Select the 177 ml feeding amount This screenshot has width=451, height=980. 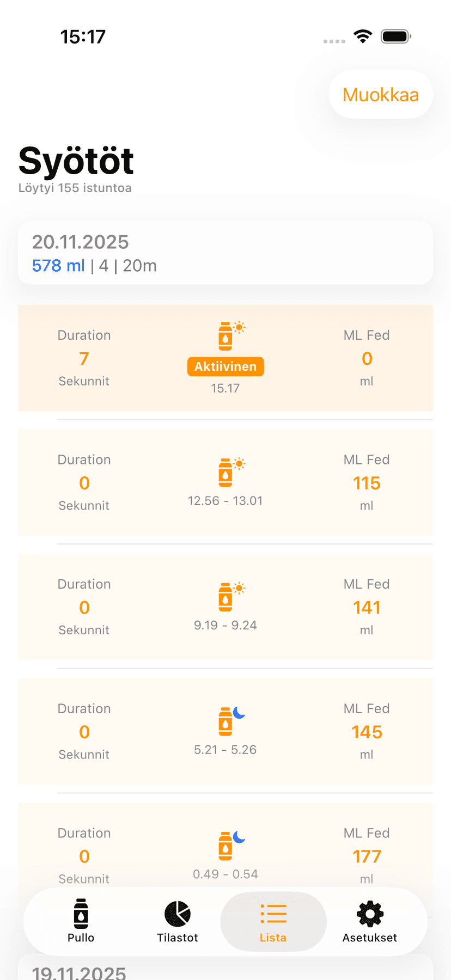(x=367, y=856)
